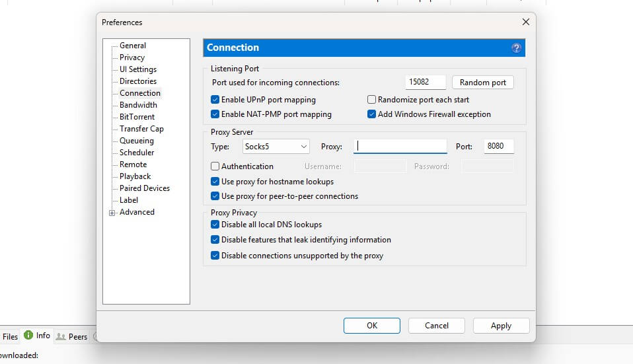Click the proxy Port field showing 8080
Screen dimensions: 633x364
[499, 146]
